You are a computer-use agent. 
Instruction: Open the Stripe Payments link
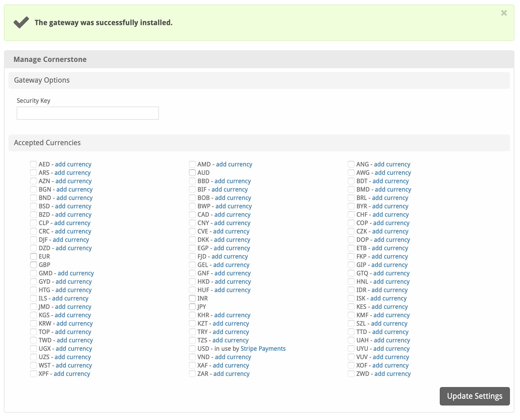263,349
